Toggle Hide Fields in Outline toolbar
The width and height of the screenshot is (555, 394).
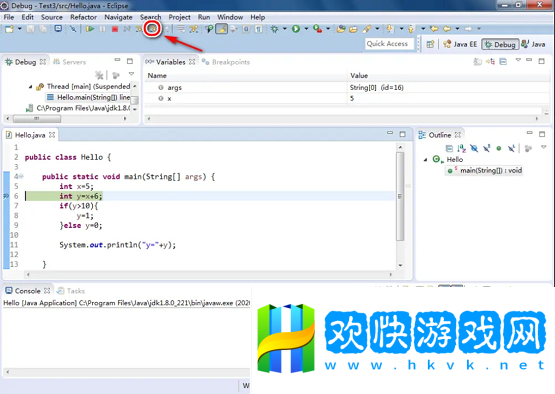coord(474,148)
